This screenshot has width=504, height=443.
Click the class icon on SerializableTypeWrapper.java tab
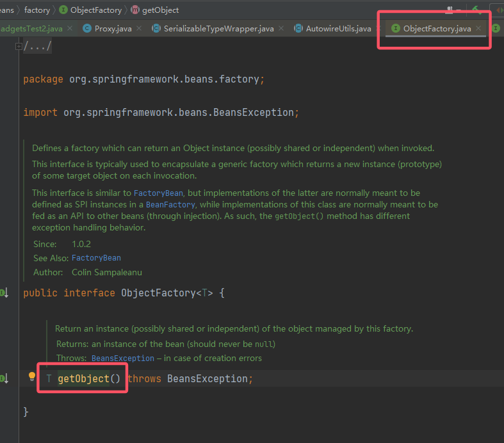tap(156, 29)
